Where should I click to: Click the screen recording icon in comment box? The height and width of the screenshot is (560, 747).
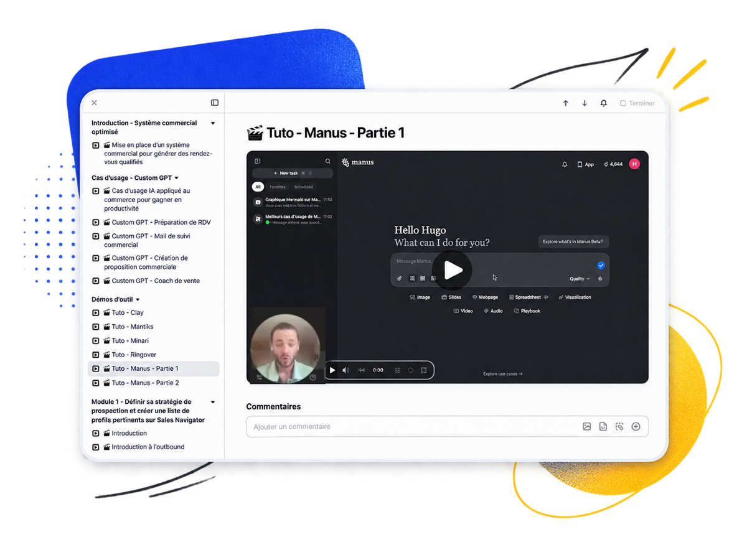619,427
